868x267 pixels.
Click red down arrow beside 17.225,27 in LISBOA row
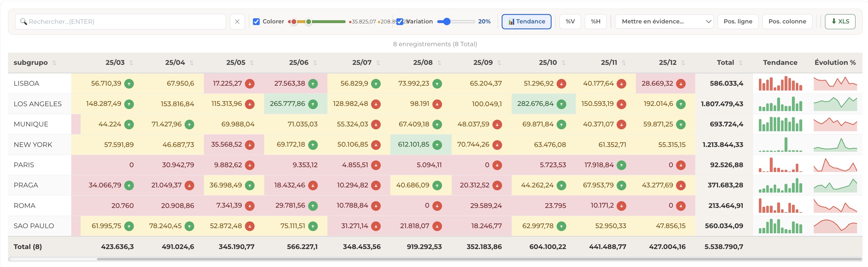[x=250, y=83]
